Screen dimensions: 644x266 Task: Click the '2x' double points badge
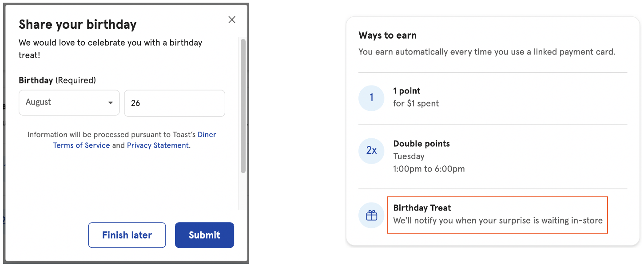coord(371,151)
